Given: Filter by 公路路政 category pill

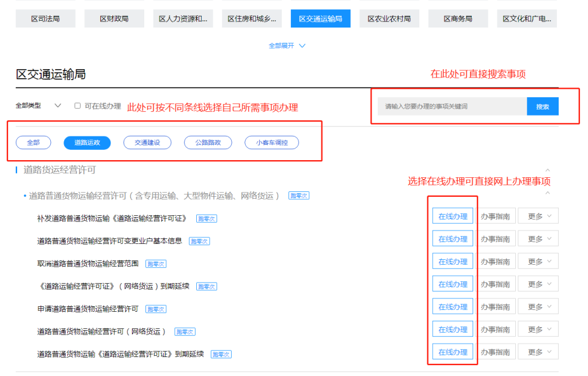Looking at the screenshot, I should (x=208, y=142).
